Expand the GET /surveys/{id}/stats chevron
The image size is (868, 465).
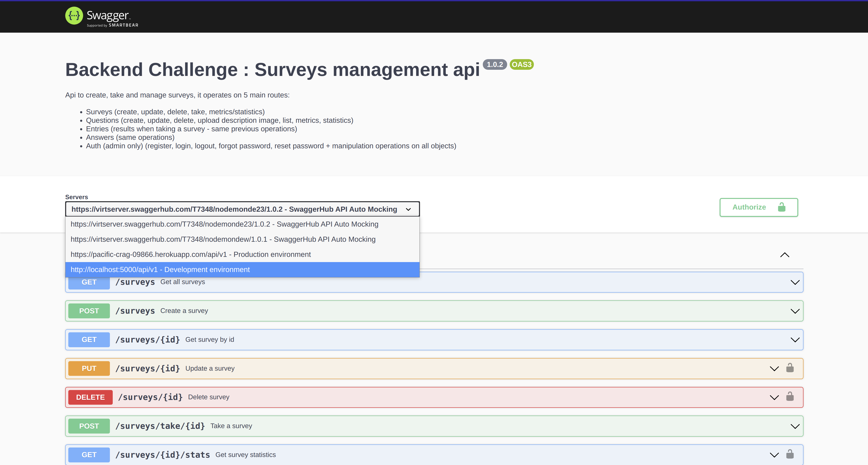pos(774,455)
